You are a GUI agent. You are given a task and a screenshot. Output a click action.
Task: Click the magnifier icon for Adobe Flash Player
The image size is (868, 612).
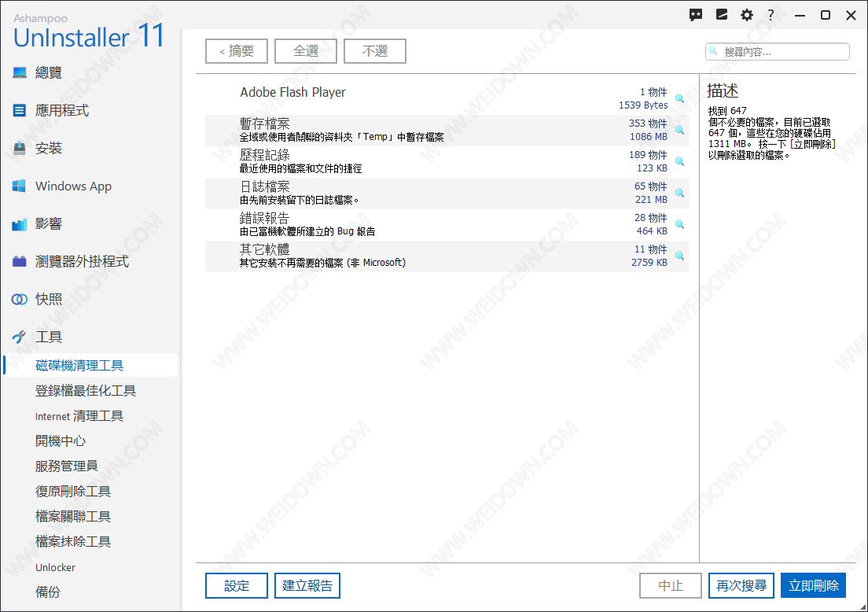pos(679,99)
